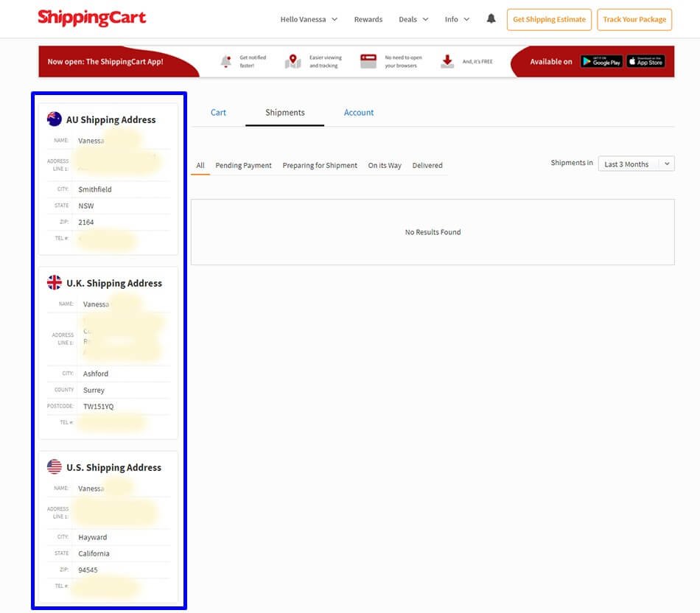
Task: Filter by Pending Payment
Action: point(243,165)
